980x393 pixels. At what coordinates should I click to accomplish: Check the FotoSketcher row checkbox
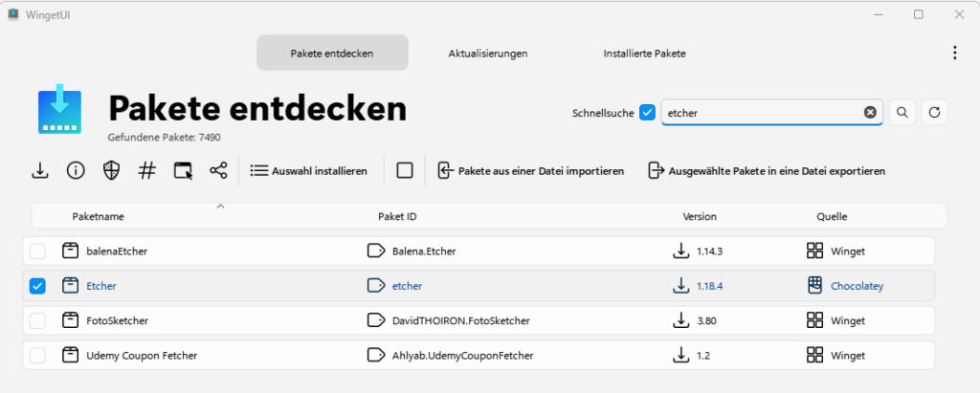coord(37,320)
